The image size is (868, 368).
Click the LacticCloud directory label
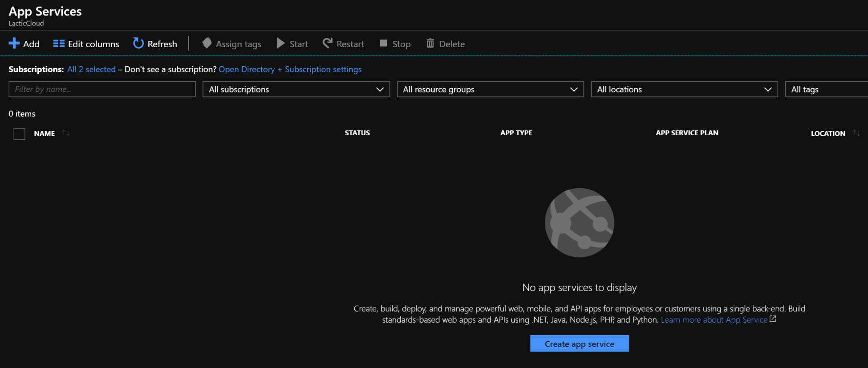pos(26,24)
